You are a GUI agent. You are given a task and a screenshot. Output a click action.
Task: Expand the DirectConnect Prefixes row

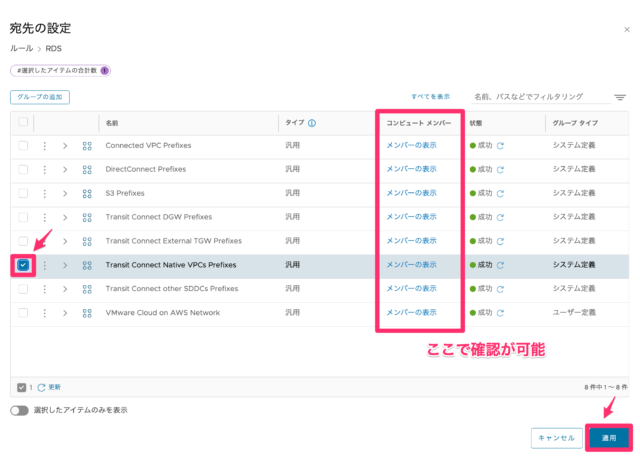65,169
